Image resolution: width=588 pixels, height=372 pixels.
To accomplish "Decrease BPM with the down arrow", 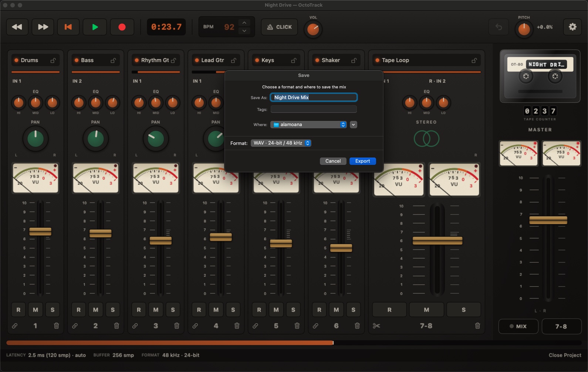I will pyautogui.click(x=244, y=31).
